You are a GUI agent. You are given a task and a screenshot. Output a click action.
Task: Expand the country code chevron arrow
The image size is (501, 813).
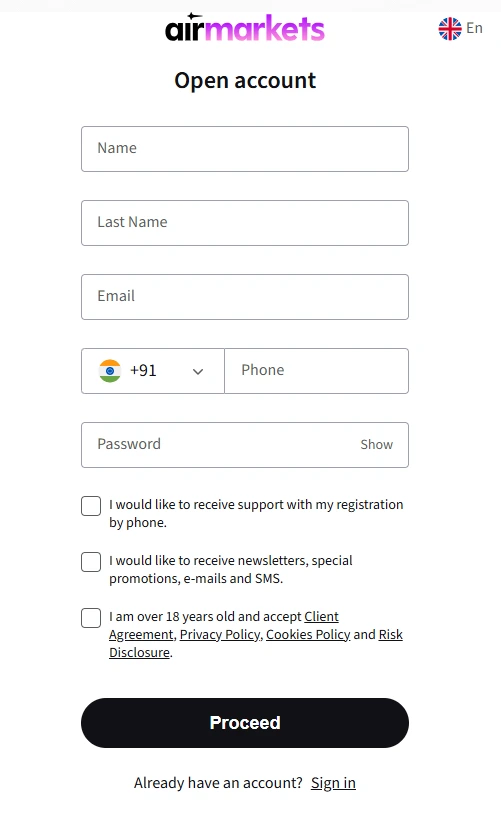[x=198, y=371]
